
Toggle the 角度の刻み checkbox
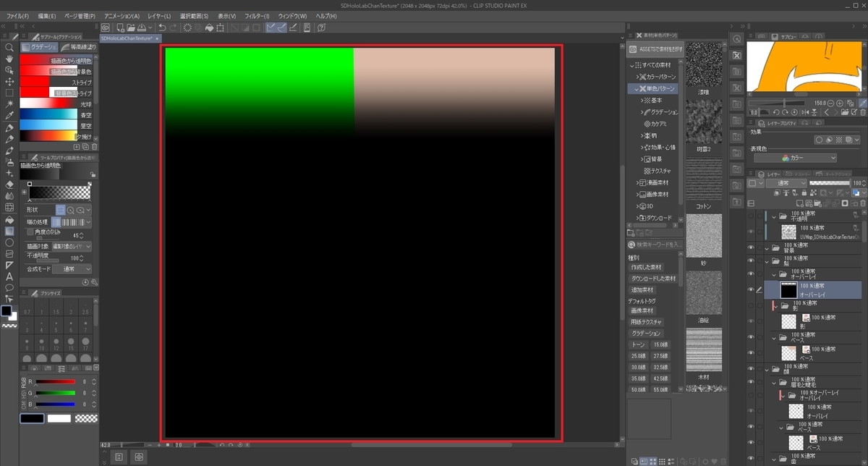tap(30, 232)
